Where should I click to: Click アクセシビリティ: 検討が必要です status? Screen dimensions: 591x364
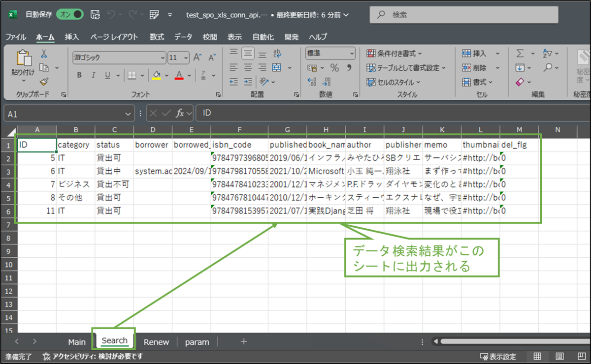pos(93,356)
